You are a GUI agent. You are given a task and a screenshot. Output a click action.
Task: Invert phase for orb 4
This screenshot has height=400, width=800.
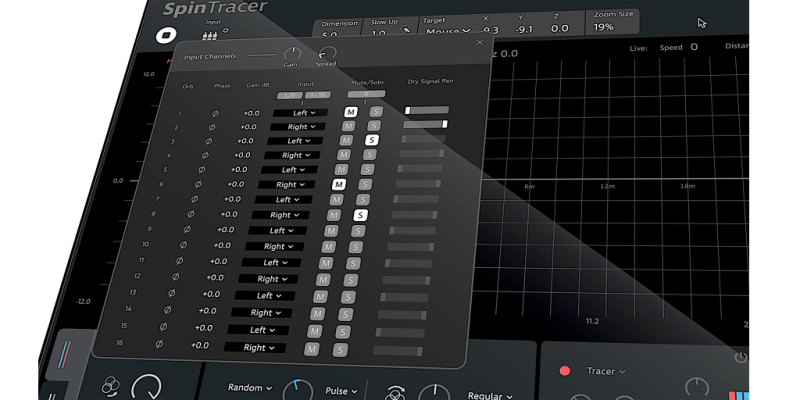point(205,155)
